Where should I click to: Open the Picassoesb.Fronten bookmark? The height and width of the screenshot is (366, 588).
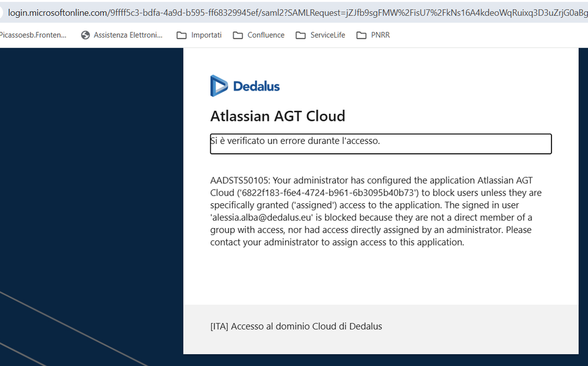click(x=33, y=35)
